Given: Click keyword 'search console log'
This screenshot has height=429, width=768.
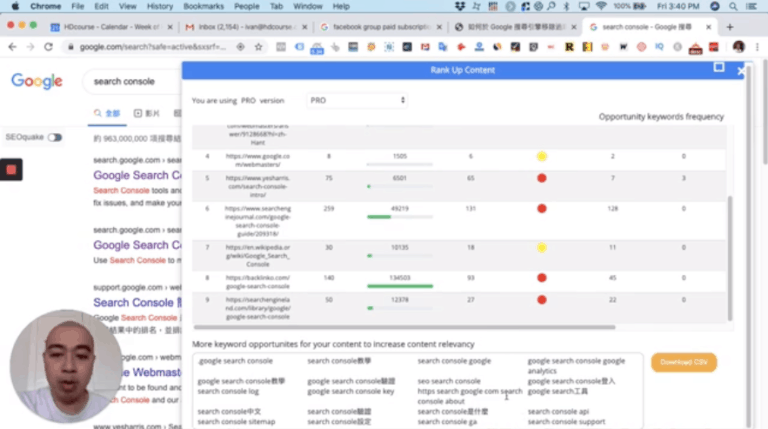Looking at the screenshot, I should click(x=228, y=391).
